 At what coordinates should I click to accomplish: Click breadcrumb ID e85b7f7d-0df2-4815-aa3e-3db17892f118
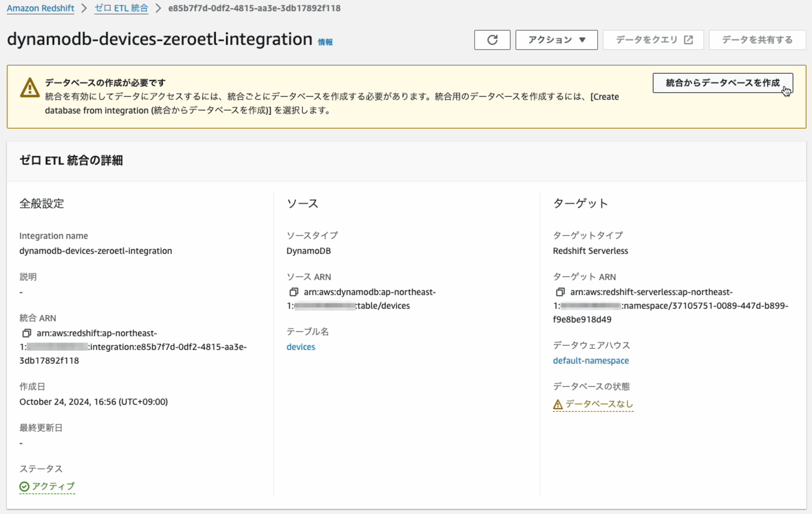point(255,8)
